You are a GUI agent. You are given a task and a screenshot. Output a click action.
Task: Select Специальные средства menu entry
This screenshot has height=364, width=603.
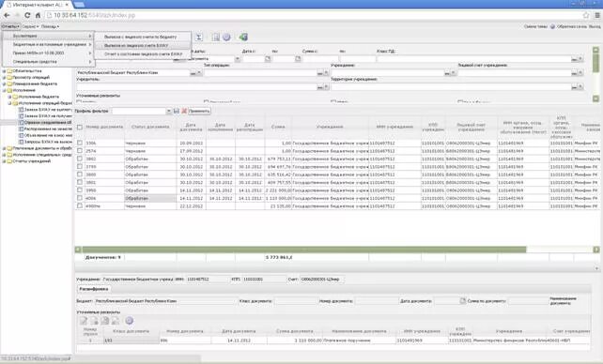(48, 62)
